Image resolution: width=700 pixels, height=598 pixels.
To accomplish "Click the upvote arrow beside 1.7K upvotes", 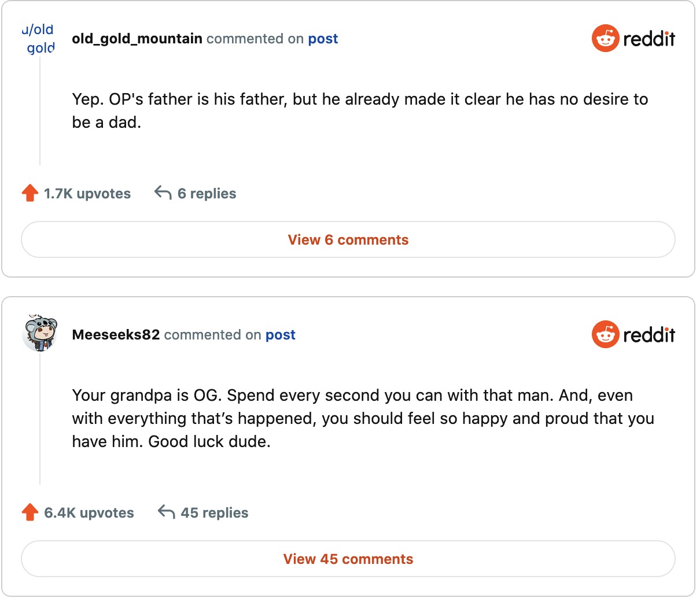I will [30, 193].
